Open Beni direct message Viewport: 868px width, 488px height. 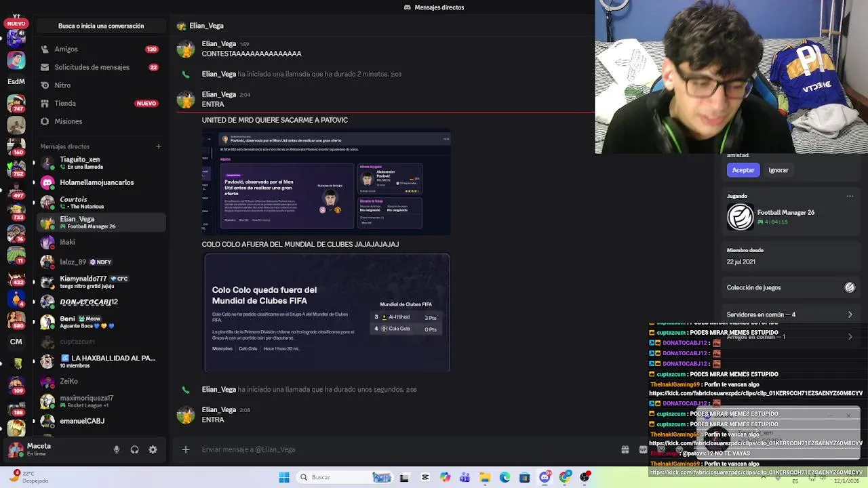pos(100,322)
